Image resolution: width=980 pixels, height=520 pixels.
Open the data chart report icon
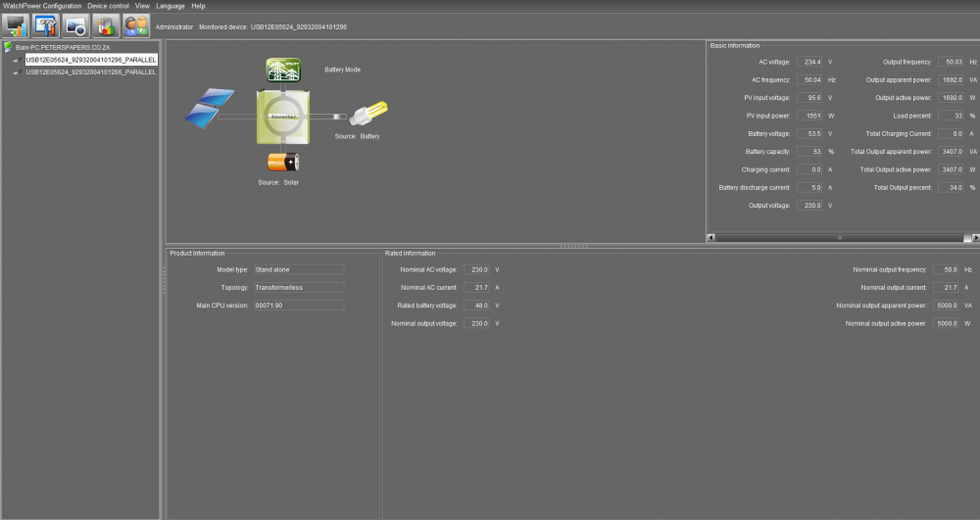coord(106,26)
